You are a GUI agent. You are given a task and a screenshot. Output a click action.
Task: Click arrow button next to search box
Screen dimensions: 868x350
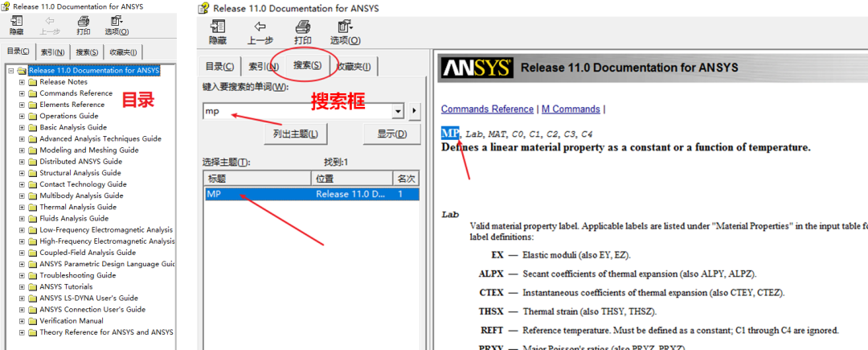pyautogui.click(x=414, y=111)
